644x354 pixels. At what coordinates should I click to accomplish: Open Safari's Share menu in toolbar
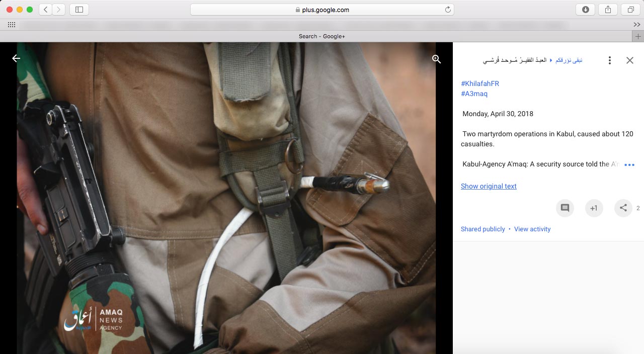point(608,10)
